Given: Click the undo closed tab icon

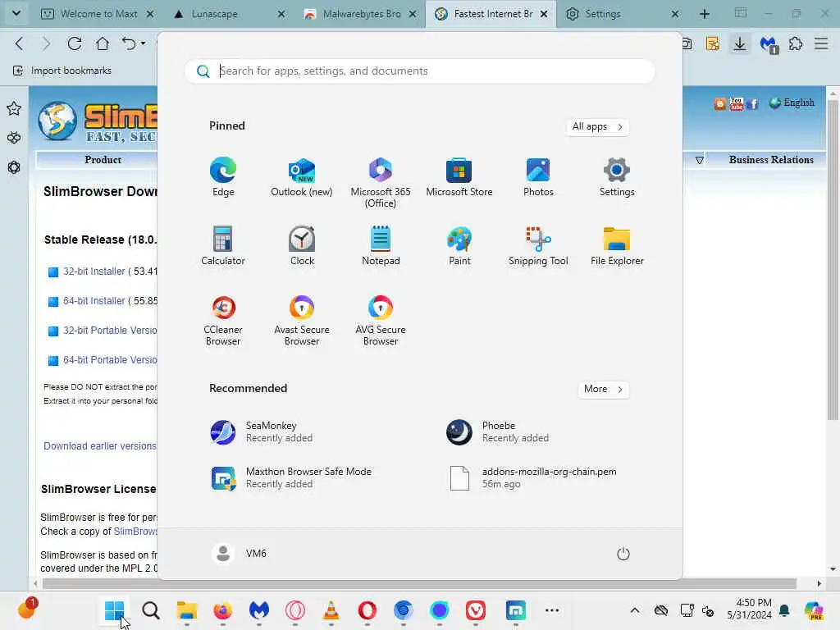Looking at the screenshot, I should tap(129, 43).
